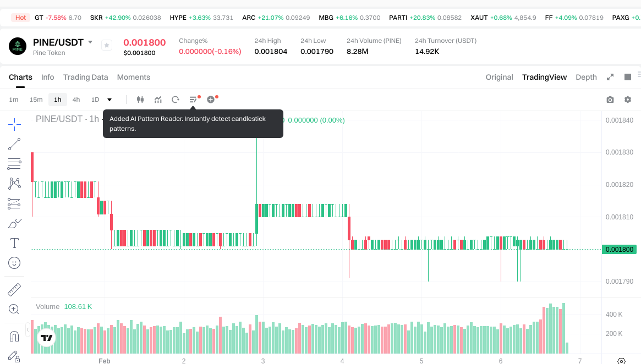Switch to the Trading Data tab
This screenshot has width=641, height=364.
click(85, 77)
